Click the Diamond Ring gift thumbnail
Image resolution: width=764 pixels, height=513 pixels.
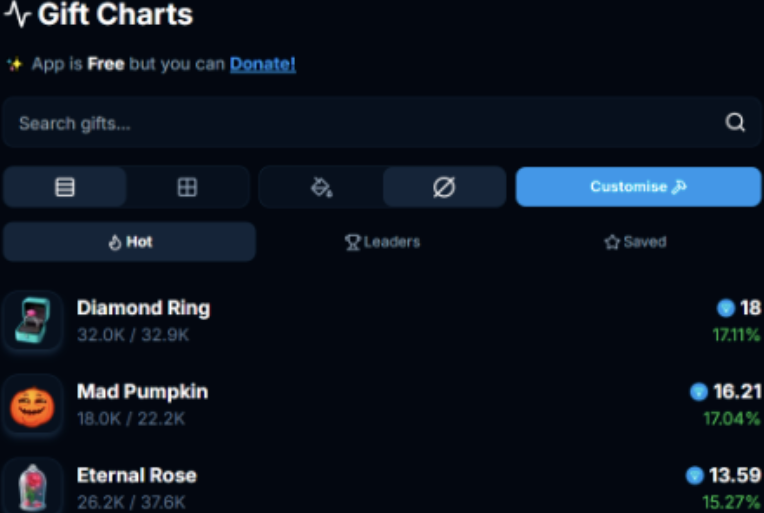pos(33,321)
